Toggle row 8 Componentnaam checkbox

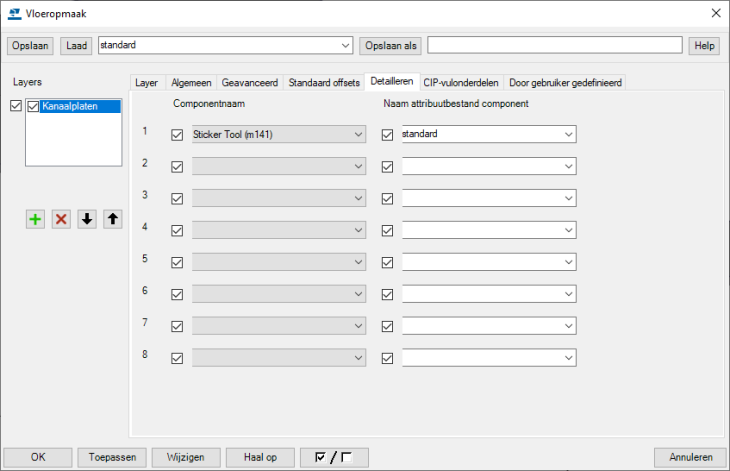point(177,358)
